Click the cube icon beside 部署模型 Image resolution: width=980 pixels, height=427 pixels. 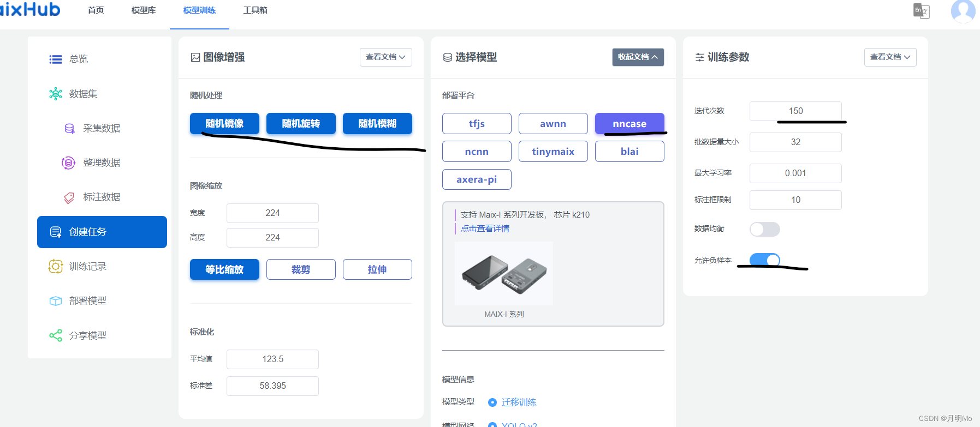click(x=56, y=301)
